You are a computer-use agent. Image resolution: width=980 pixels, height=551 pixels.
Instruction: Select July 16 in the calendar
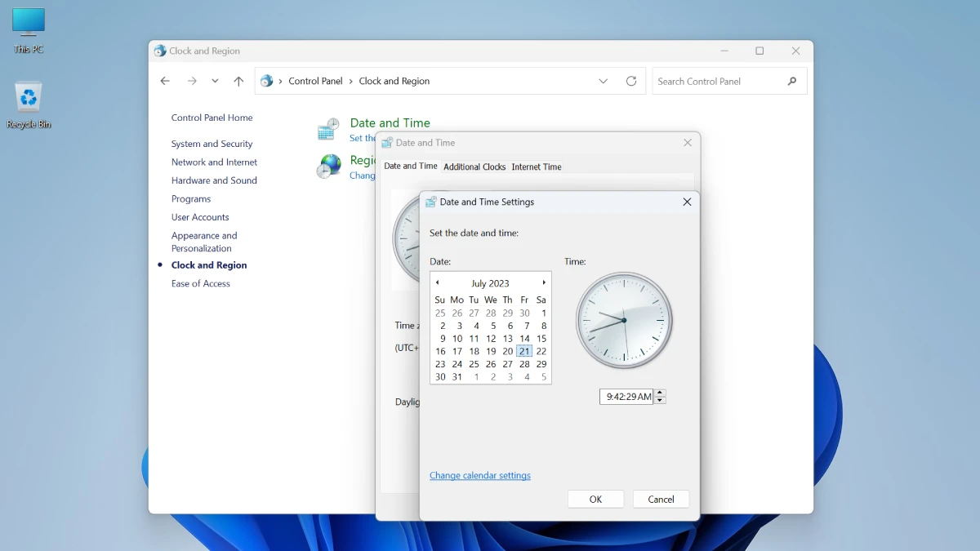click(440, 351)
